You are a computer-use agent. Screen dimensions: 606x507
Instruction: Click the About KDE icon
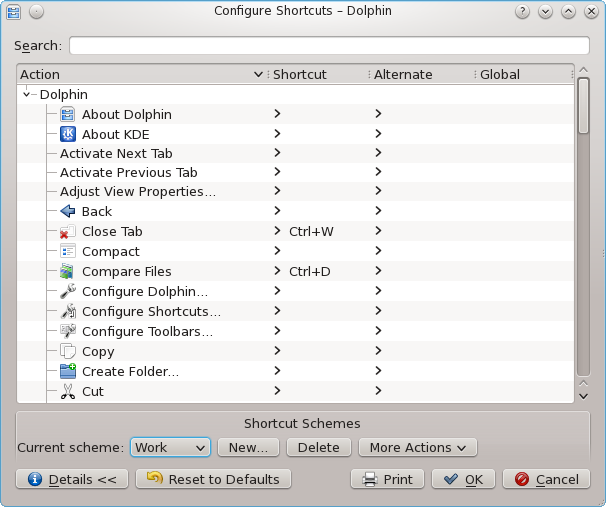[68, 134]
